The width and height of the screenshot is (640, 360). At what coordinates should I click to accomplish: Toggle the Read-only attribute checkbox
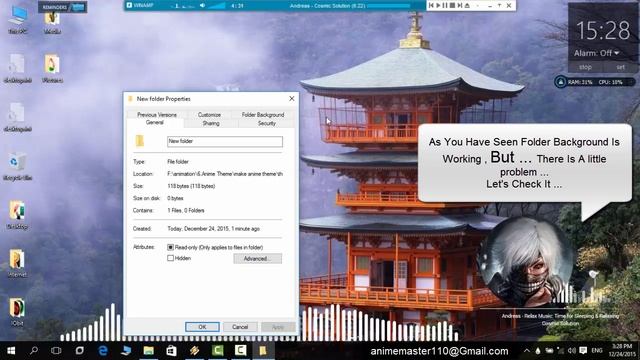171,247
